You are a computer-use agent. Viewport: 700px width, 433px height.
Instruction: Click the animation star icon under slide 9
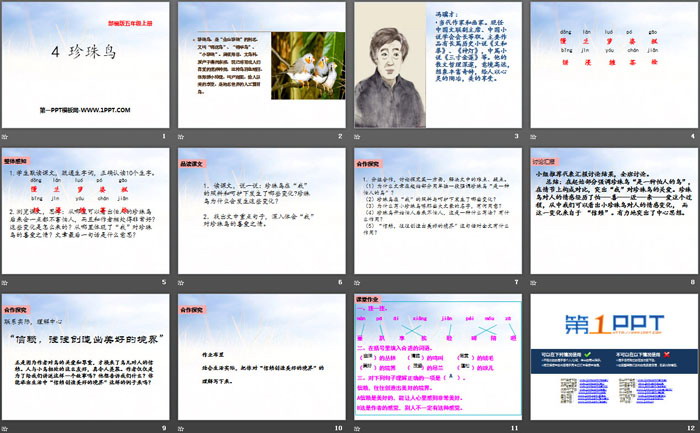click(5, 429)
